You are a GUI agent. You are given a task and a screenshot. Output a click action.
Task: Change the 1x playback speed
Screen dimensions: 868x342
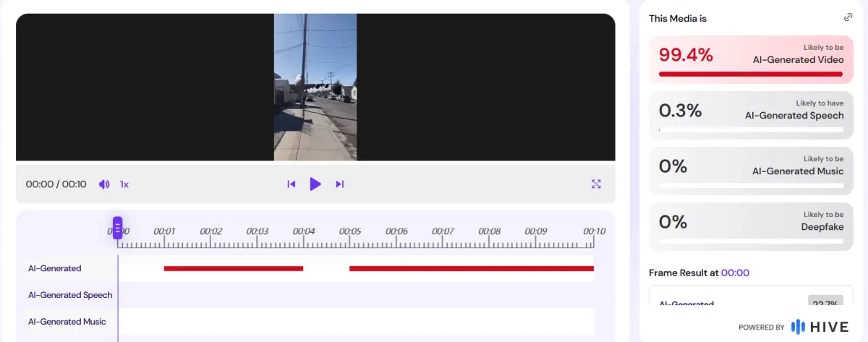pos(124,184)
